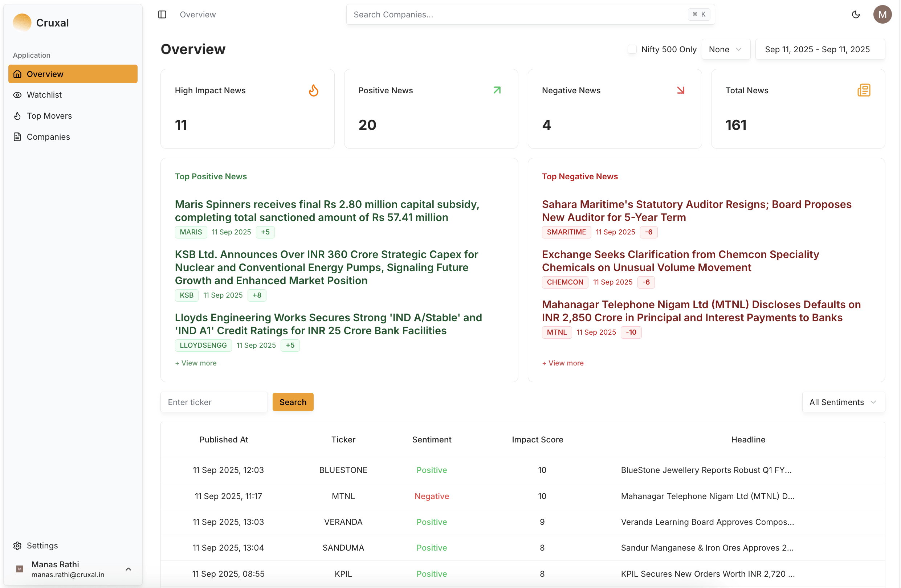The height and width of the screenshot is (588, 901).
Task: Click the red arrow icon on Negative News card
Action: pos(680,90)
